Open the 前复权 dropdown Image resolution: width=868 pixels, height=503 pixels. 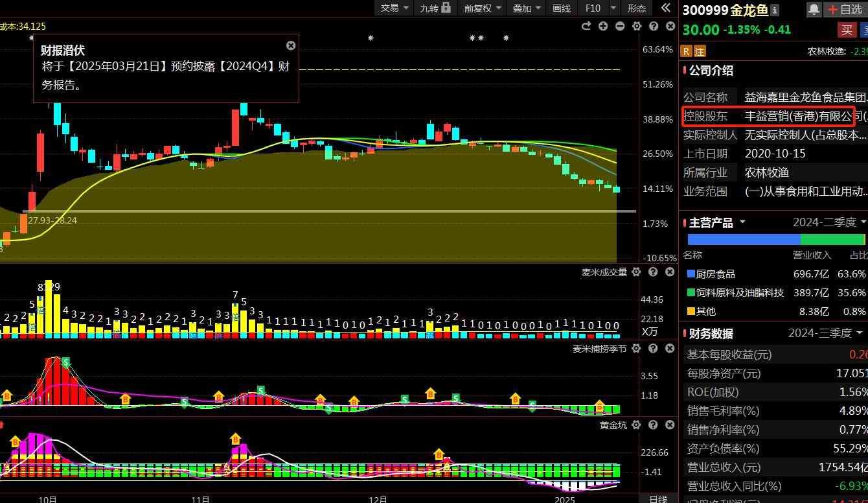click(x=482, y=8)
